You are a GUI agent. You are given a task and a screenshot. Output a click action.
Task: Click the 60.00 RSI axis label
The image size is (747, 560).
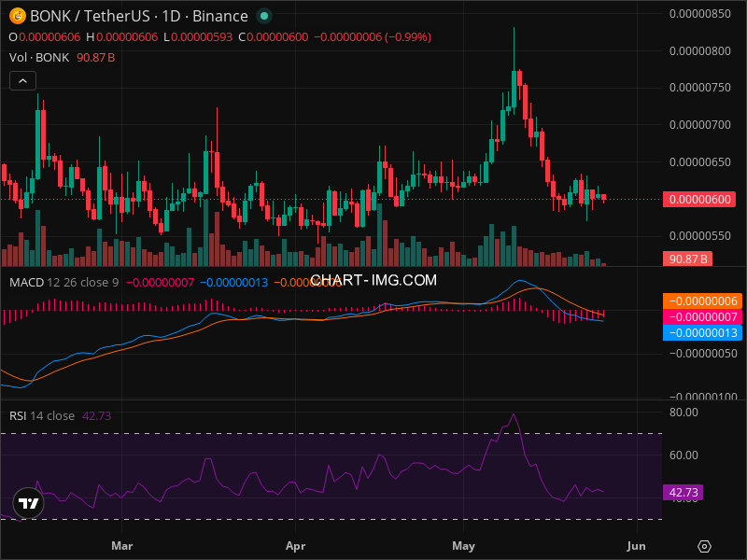click(684, 455)
